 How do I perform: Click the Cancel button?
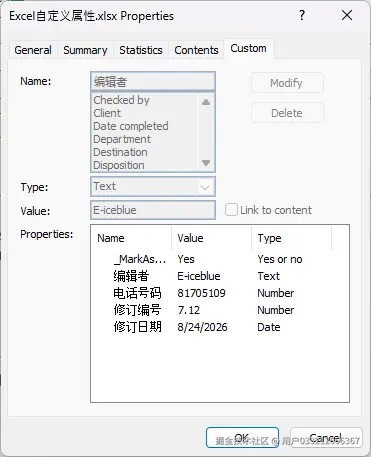pos(326,438)
